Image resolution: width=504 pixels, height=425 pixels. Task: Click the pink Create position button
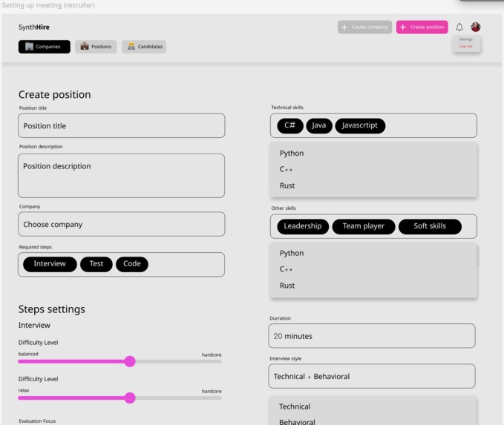coord(422,27)
